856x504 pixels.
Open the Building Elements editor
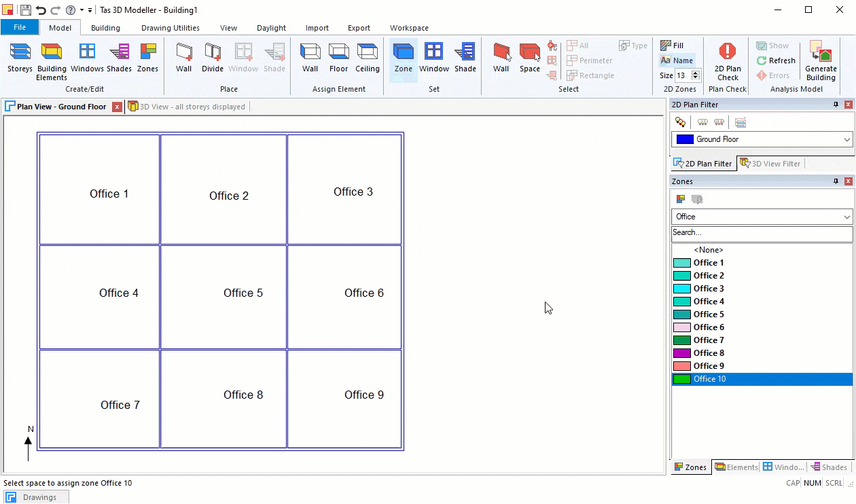pos(52,61)
